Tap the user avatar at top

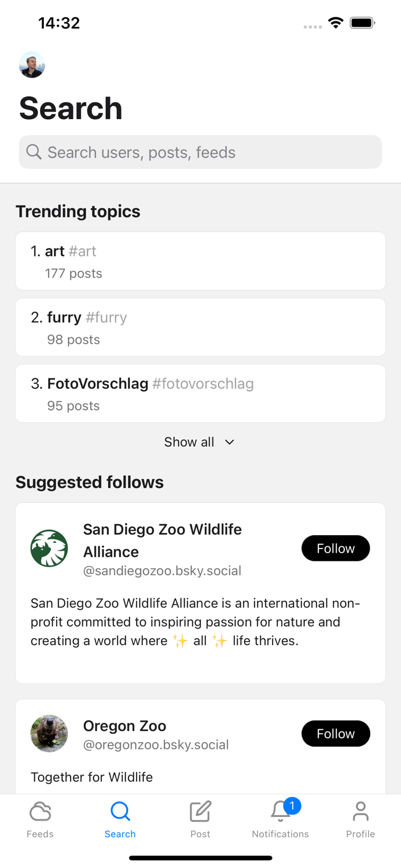click(32, 65)
